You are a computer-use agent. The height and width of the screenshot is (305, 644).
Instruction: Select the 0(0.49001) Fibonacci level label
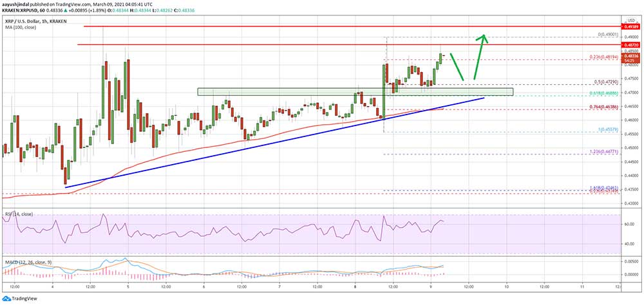(x=607, y=35)
